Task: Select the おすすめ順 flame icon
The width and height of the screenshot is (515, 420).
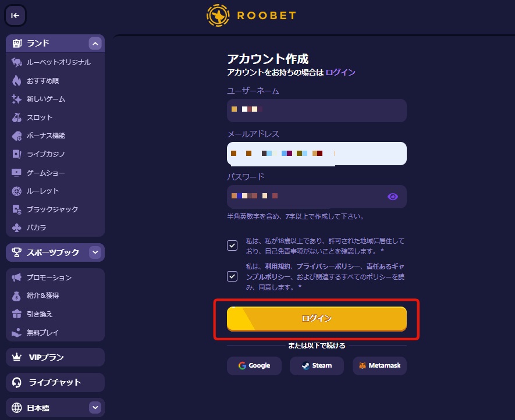Action: (17, 80)
